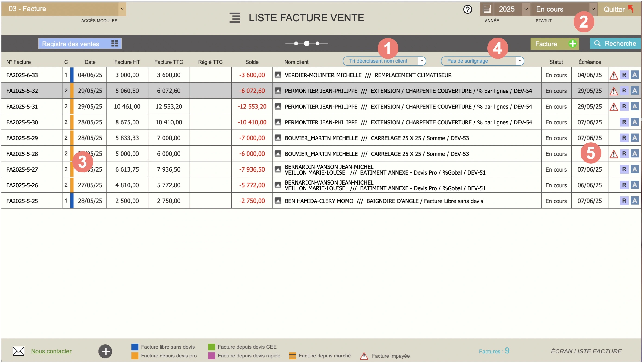The image size is (644, 363).
Task: Click the envelope icon beside Nous contacter
Action: 18,351
